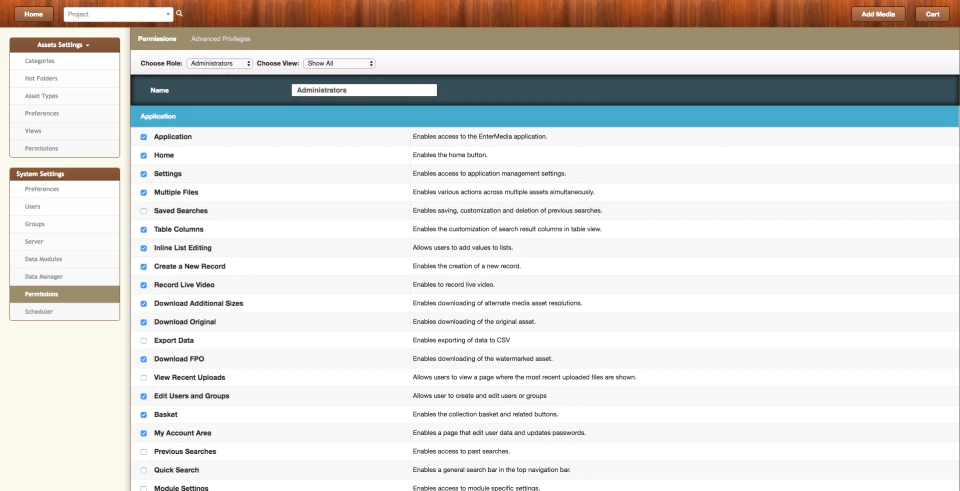Open the Project search dropdown
Image resolution: width=960 pixels, height=491 pixels.
118,14
